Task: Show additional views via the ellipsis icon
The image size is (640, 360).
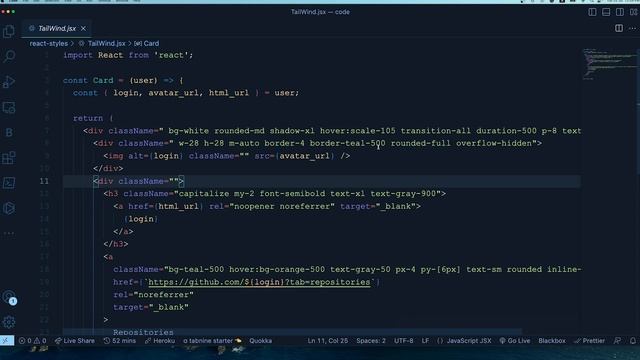Action: (x=9, y=233)
